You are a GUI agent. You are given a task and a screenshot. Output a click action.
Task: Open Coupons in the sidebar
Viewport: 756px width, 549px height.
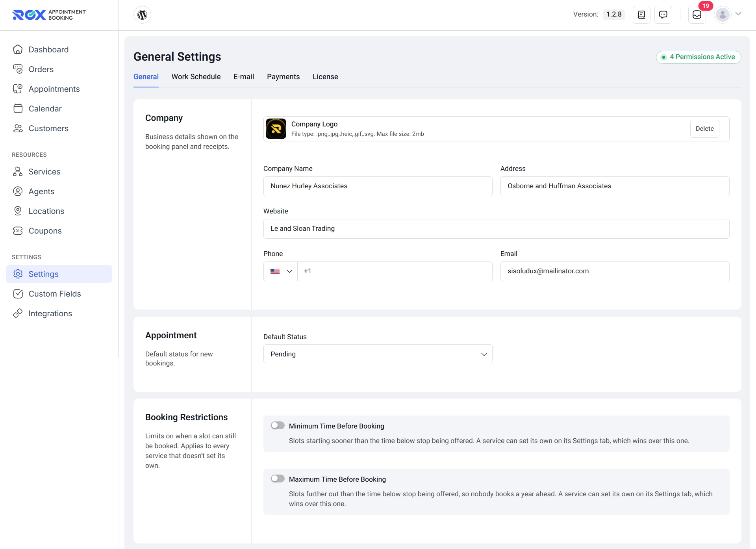59,231
